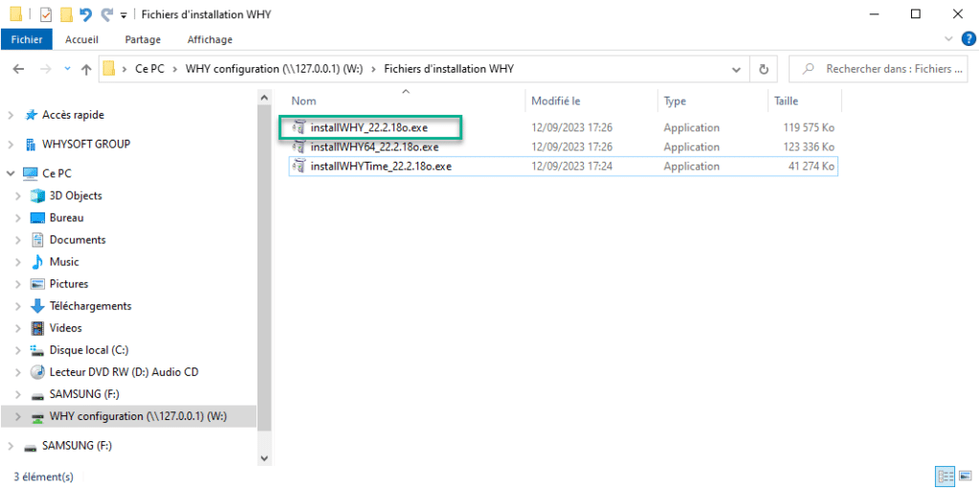This screenshot has width=980, height=488.
Task: Click Ce PC in address breadcrumb
Action: click(150, 69)
